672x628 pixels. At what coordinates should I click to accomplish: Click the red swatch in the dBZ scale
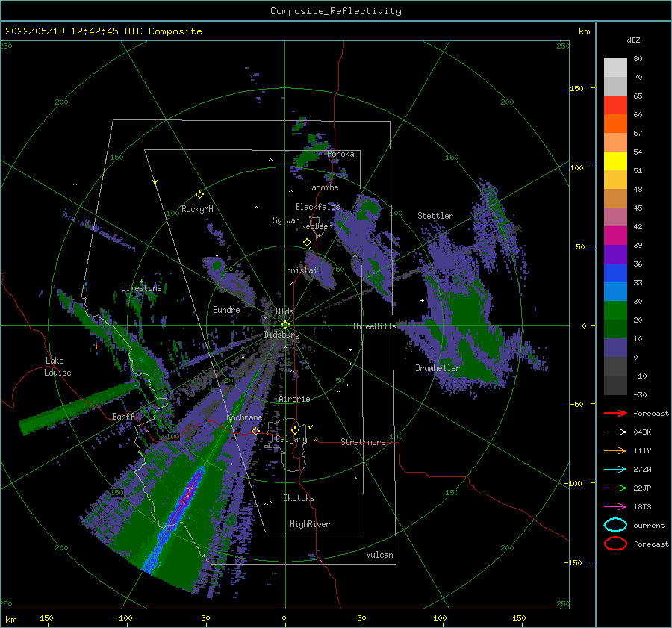[x=615, y=105]
